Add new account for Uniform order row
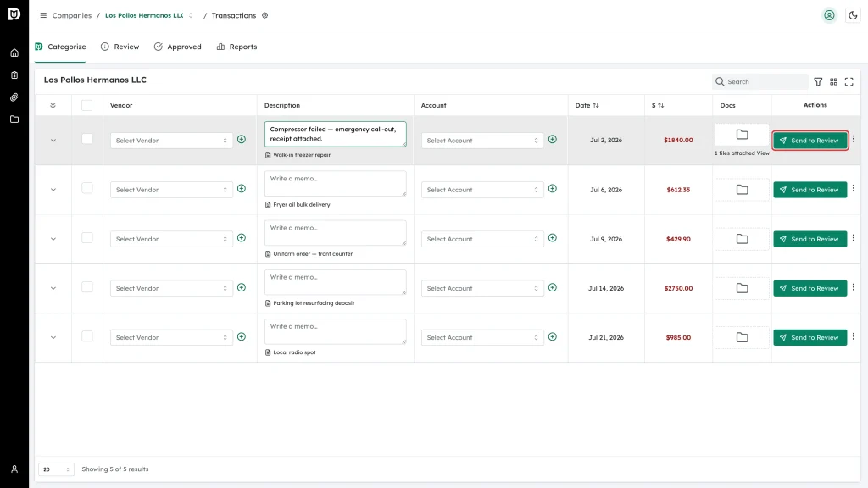Viewport: 868px width, 488px height. click(x=553, y=238)
